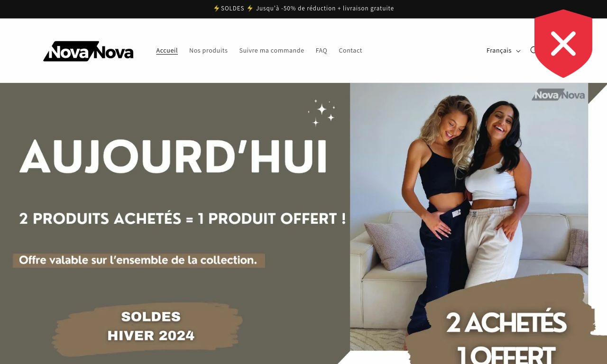Click the sparkle stars decoration on banner
Screen dimensions: 607x364
322,113
